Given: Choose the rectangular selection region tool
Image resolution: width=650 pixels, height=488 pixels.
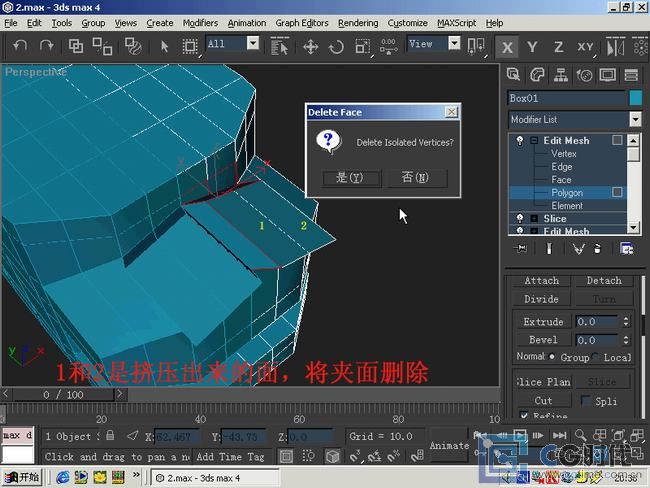Looking at the screenshot, I should (190, 46).
